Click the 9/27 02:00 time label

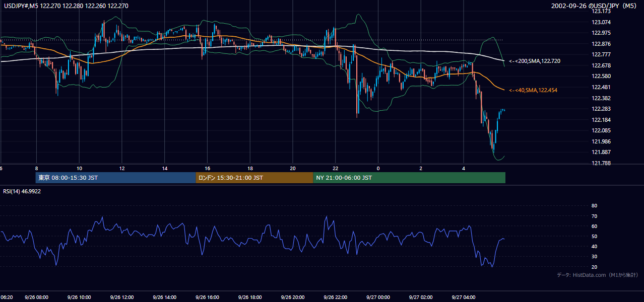coord(421,297)
